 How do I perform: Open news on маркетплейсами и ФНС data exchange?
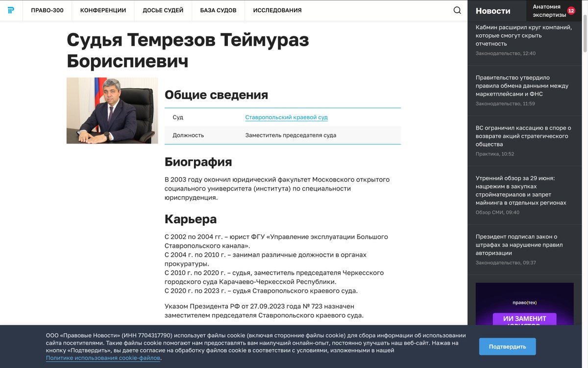click(x=522, y=85)
